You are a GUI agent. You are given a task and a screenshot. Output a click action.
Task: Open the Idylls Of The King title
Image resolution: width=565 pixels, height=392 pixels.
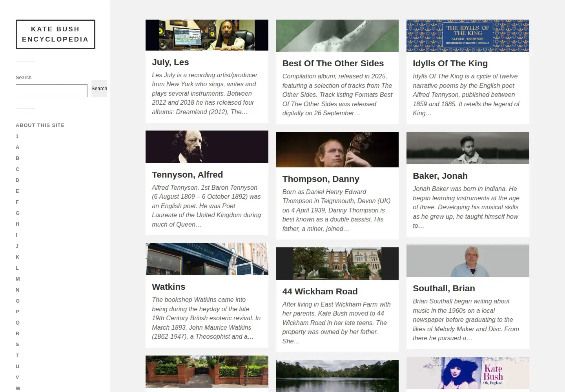450,64
